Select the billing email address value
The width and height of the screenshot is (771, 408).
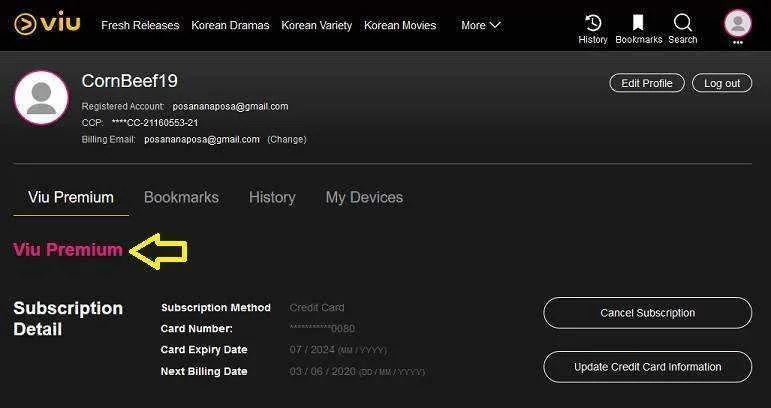(x=202, y=140)
